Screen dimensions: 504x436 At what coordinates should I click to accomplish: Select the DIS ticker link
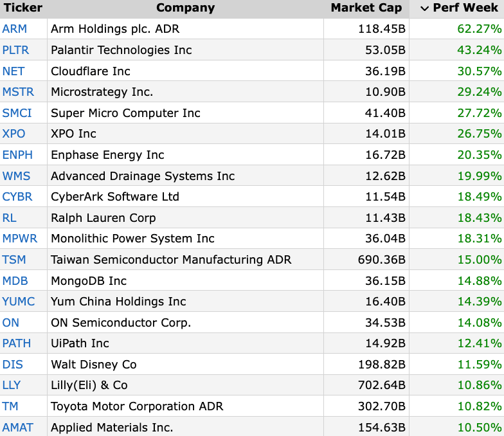[12, 365]
